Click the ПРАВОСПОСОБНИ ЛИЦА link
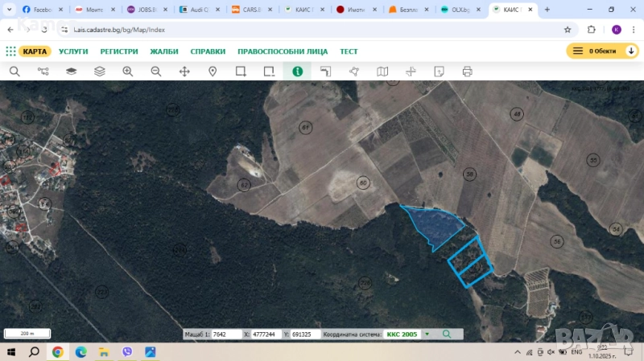644x361 pixels. pos(282,51)
